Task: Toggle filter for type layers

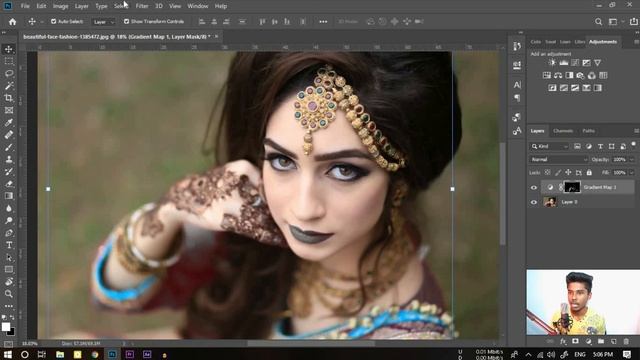Action: pyautogui.click(x=600, y=146)
